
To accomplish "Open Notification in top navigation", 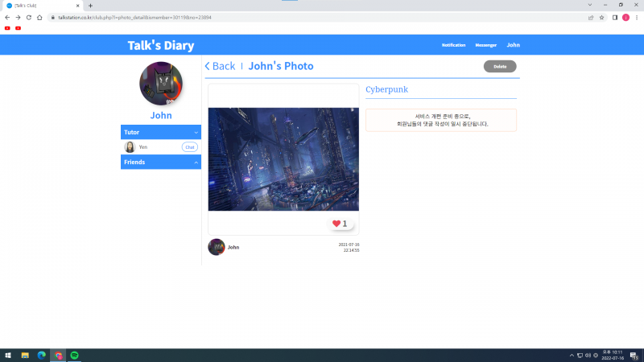I will pos(453,45).
